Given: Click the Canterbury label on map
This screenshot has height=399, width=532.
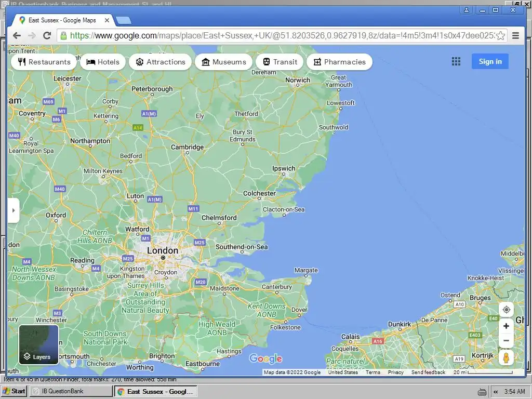Looking at the screenshot, I should coord(276,287).
